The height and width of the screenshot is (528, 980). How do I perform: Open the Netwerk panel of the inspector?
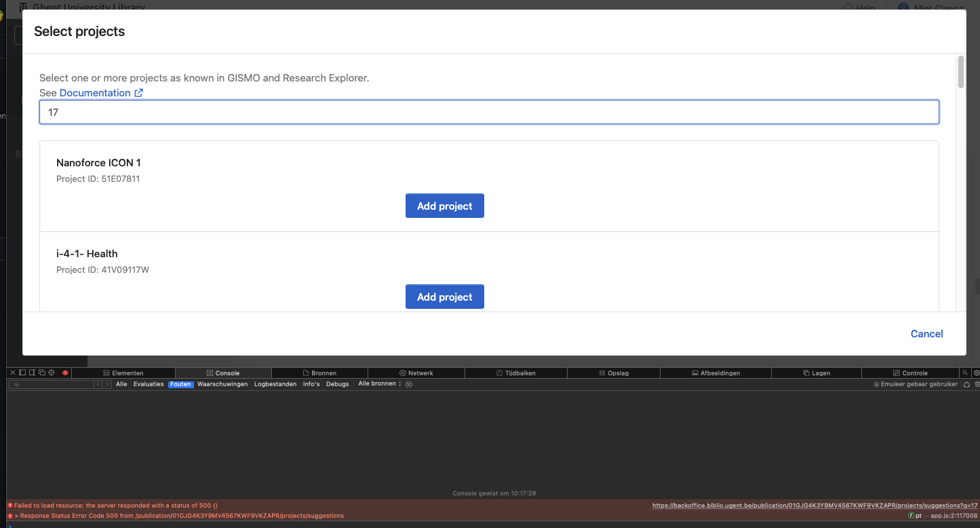[x=416, y=373]
